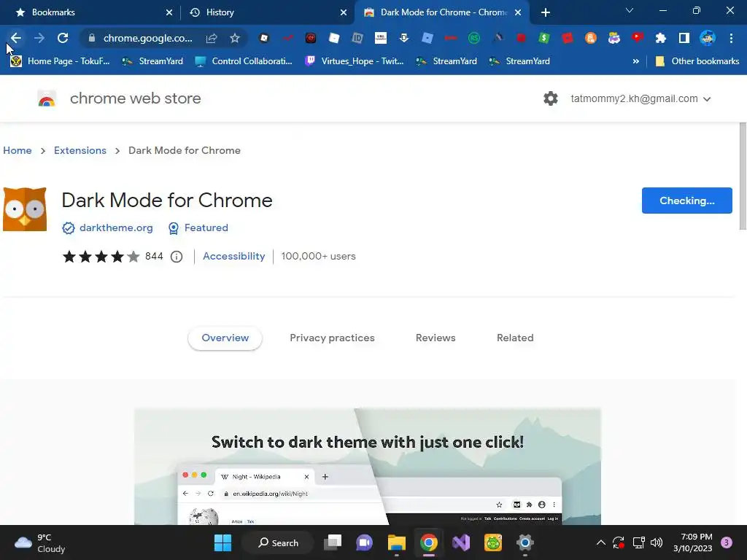Select the Overview tab
Screen dimensions: 747x560
pyautogui.click(x=225, y=338)
